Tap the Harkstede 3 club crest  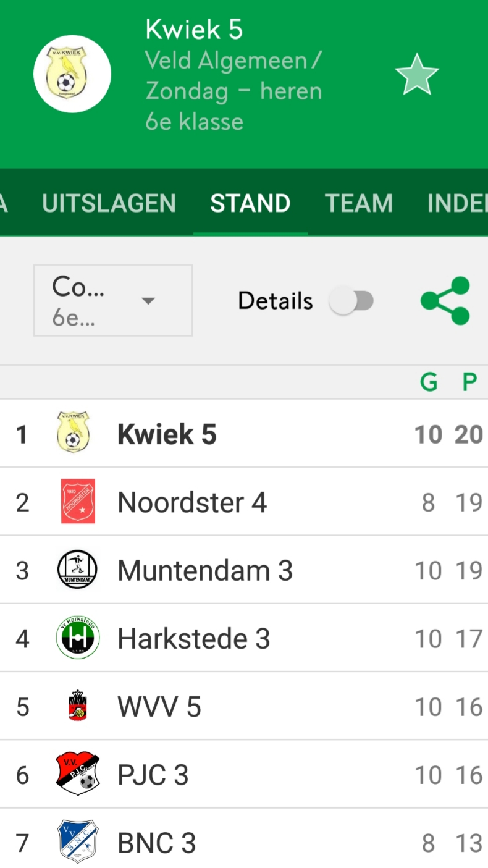pyautogui.click(x=77, y=638)
